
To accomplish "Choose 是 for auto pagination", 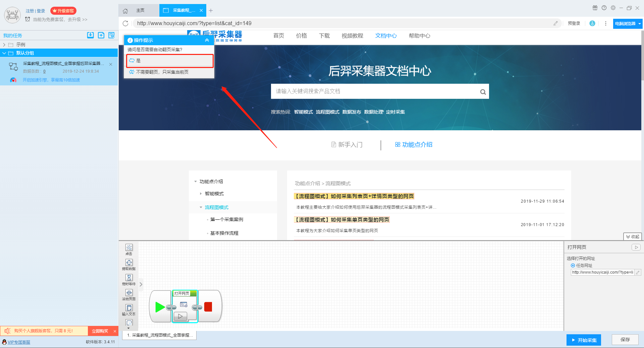I will [170, 61].
